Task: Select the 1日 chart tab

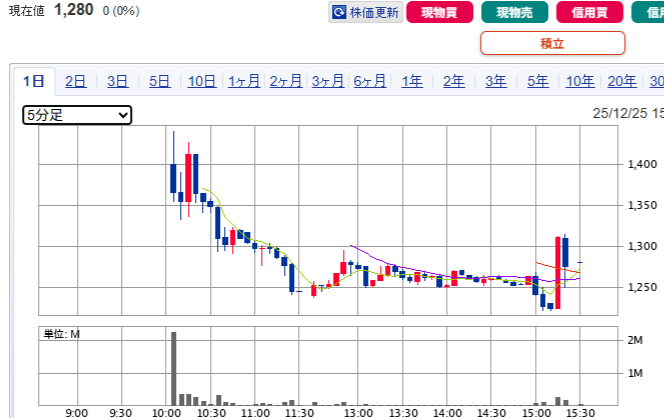Action: (34, 82)
